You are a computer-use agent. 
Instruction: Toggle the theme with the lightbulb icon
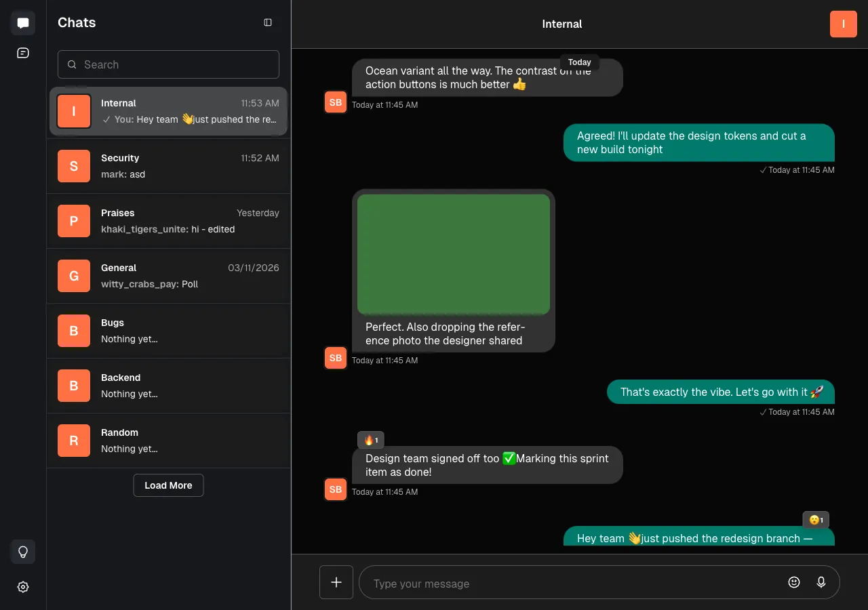(x=22, y=551)
